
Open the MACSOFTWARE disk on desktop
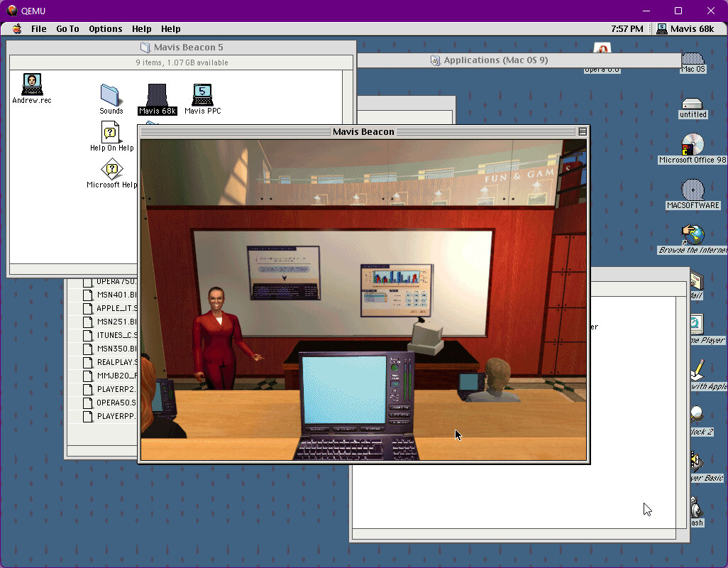point(693,190)
